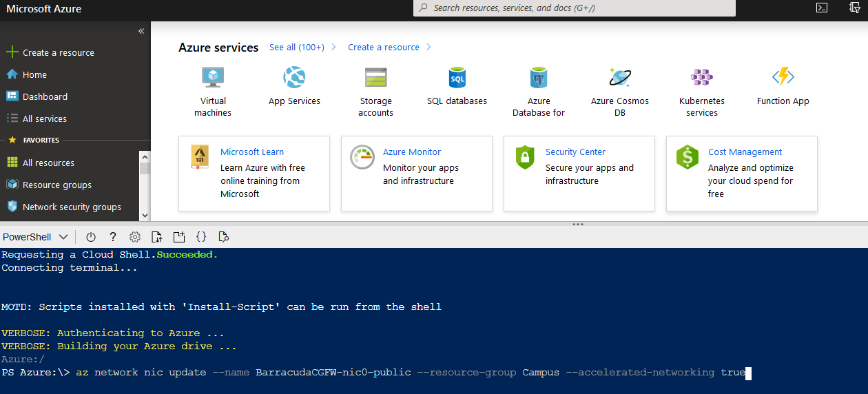Click the Cost Management dollar icon

(688, 158)
